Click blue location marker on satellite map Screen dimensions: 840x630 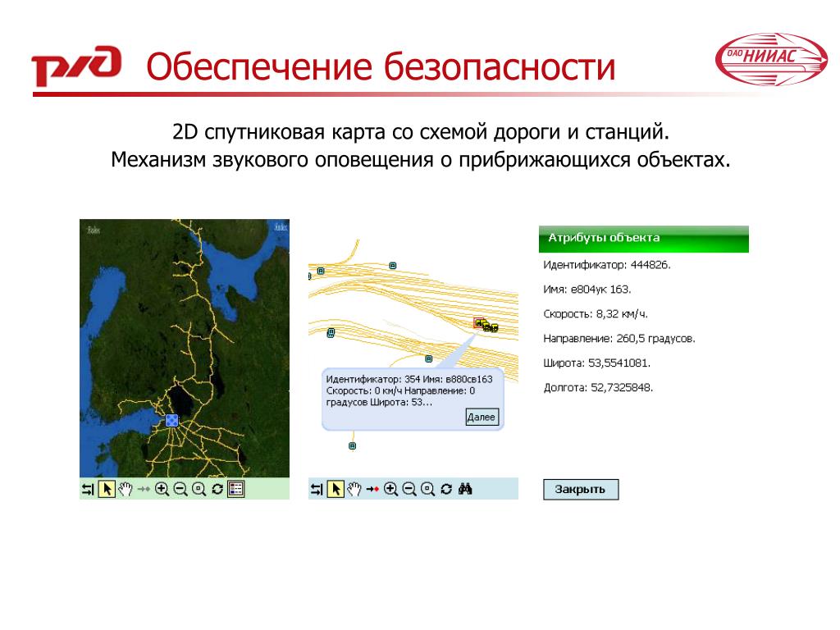(x=171, y=421)
